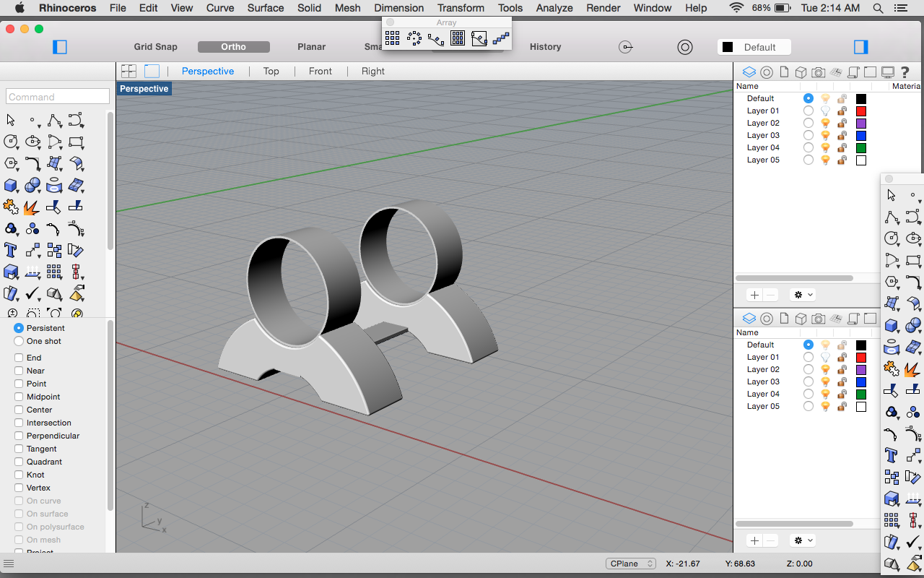Open the camera tab in upper right panel
924x578 pixels.
[x=818, y=72]
